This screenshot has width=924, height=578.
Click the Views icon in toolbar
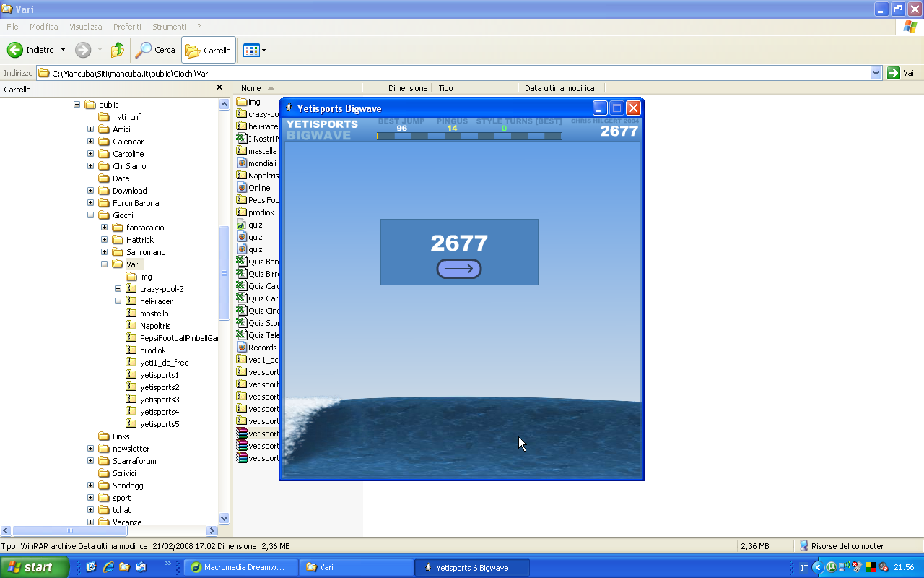[251, 50]
